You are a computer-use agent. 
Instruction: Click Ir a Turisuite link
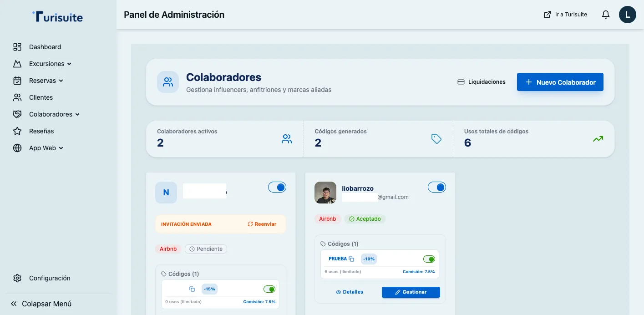point(566,15)
